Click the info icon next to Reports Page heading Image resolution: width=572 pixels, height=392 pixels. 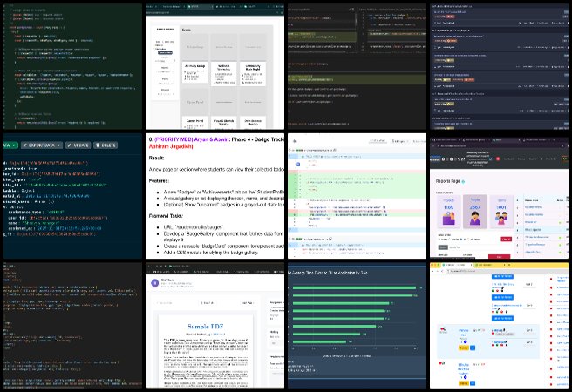463,181
